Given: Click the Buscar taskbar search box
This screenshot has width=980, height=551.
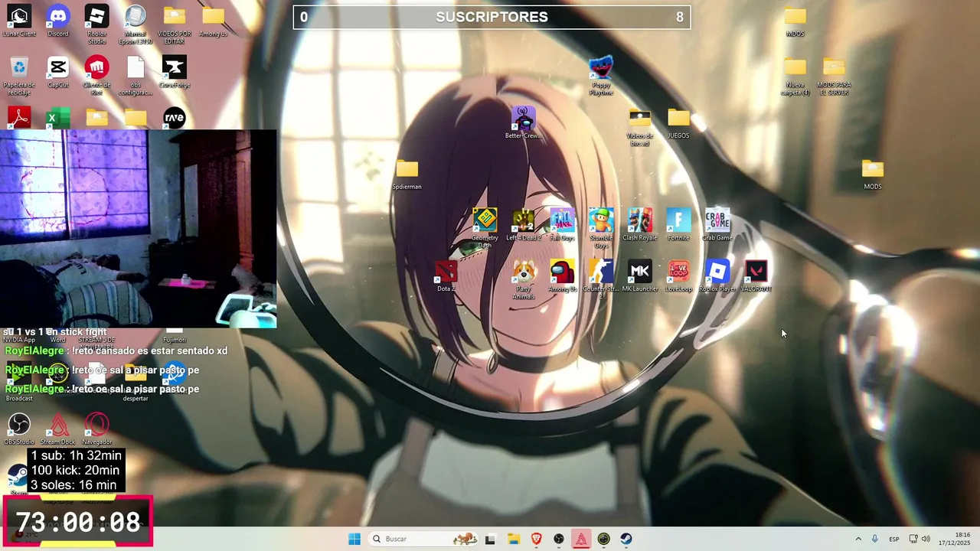Looking at the screenshot, I should [424, 539].
